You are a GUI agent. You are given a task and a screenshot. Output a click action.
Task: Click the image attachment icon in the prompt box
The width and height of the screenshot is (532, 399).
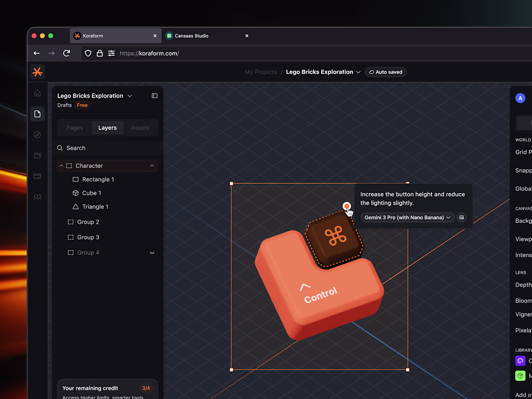[x=461, y=217]
